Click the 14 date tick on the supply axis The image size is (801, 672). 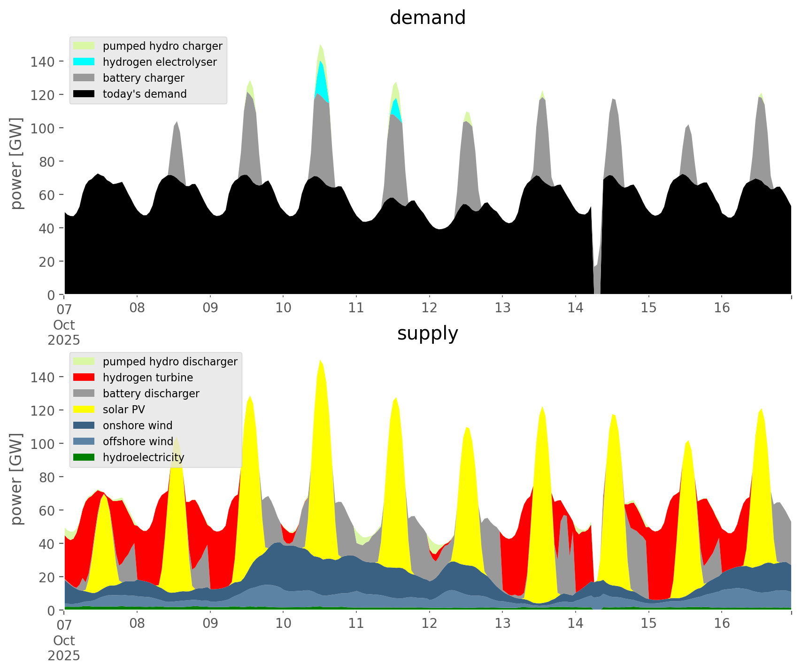tap(575, 624)
